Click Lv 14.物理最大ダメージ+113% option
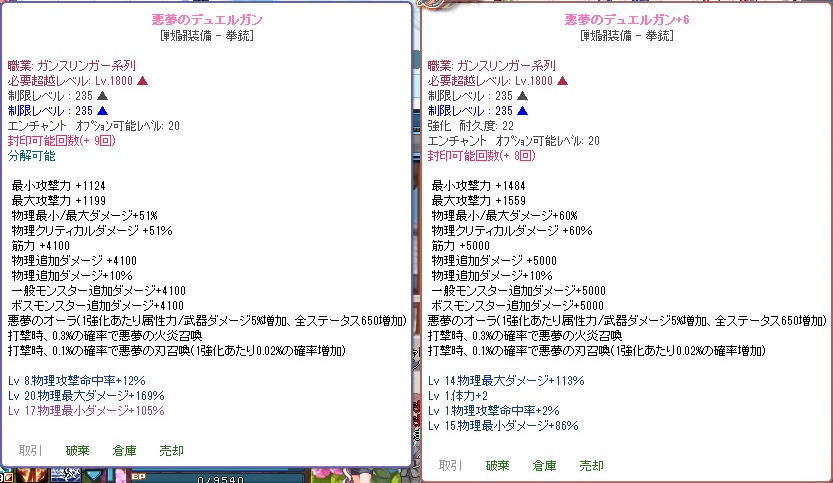833x483 pixels. click(506, 381)
